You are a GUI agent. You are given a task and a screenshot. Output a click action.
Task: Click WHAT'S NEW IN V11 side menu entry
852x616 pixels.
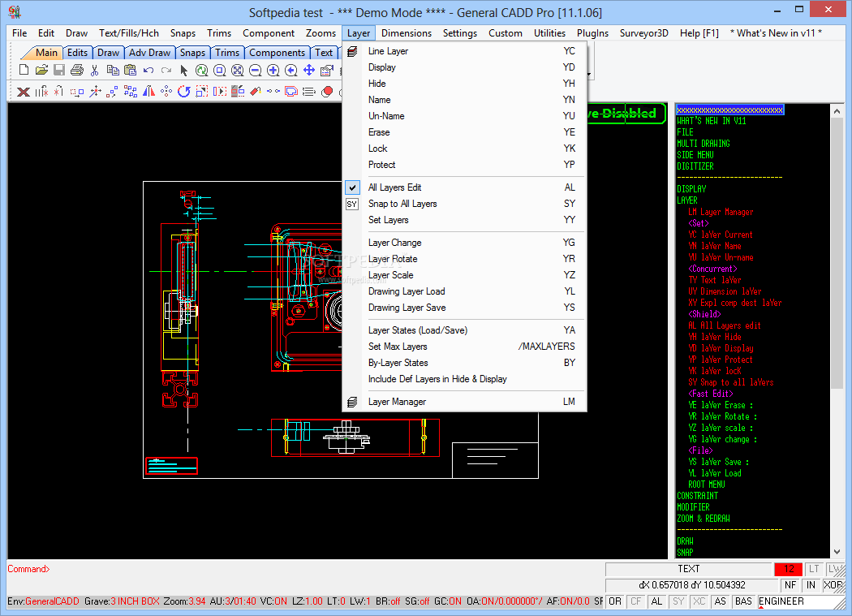(x=712, y=121)
